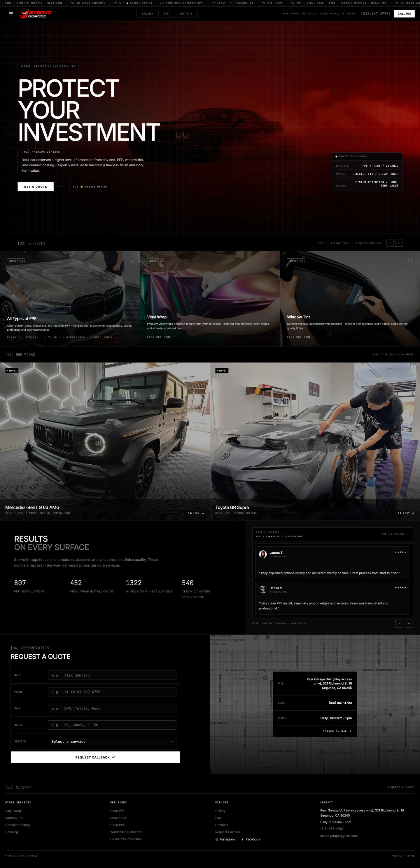Click the frame icon on Option-02 card

(x=270, y=261)
